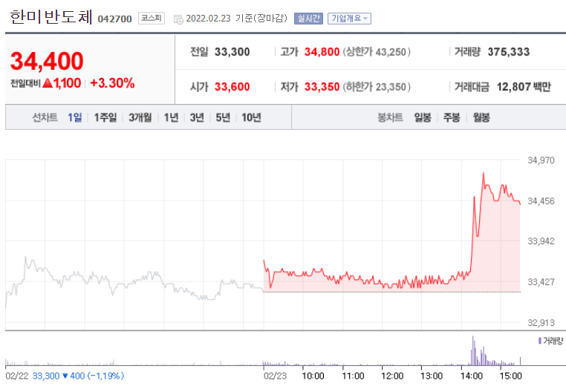Click the upper limit 43,250 text
Screen dimensions: 566x392
pyautogui.click(x=377, y=52)
